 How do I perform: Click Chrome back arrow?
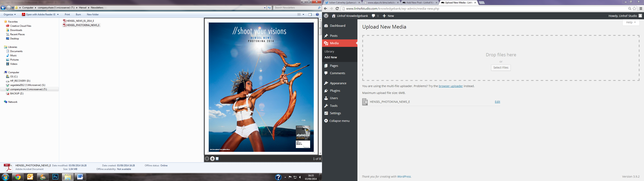[325, 8]
